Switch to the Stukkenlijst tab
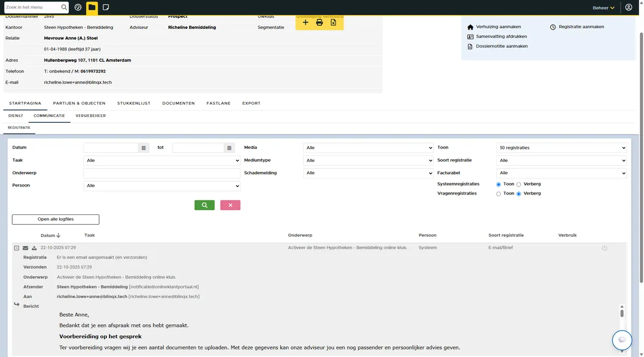Image resolution: width=644 pixels, height=357 pixels. coord(134,103)
